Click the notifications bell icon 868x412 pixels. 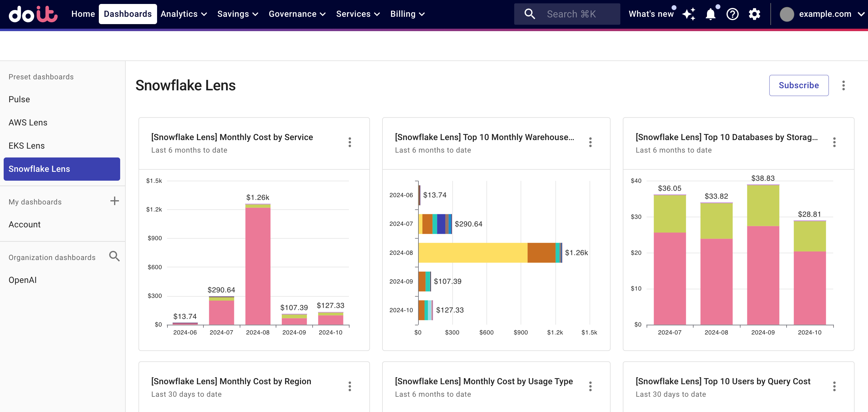point(710,14)
